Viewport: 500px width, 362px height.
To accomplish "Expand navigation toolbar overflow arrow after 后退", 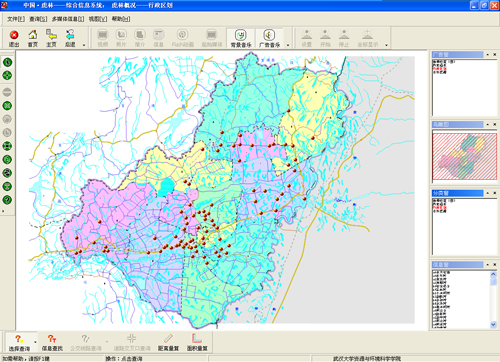I will pyautogui.click(x=84, y=45).
